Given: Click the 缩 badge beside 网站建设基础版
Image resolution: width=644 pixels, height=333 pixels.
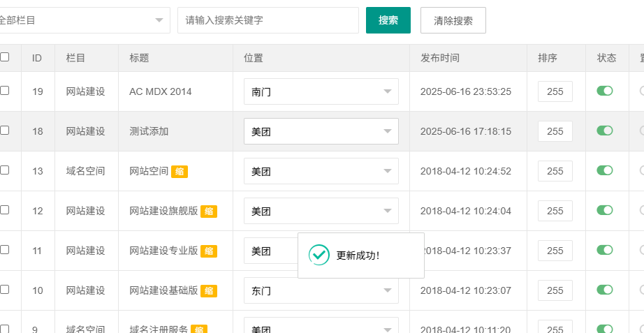Looking at the screenshot, I should coord(209,291).
